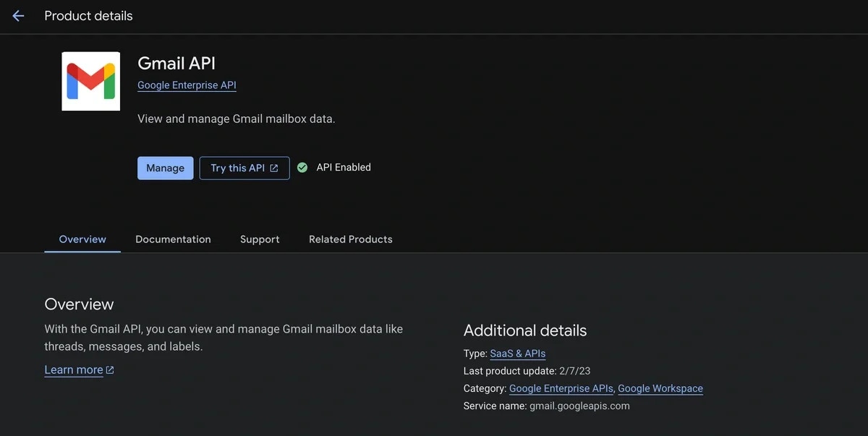868x436 pixels.
Task: Switch to the Overview tab
Action: coord(82,239)
